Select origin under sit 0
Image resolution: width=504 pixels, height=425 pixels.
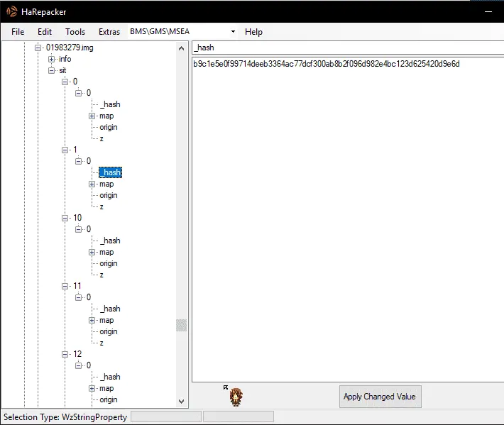coord(109,128)
